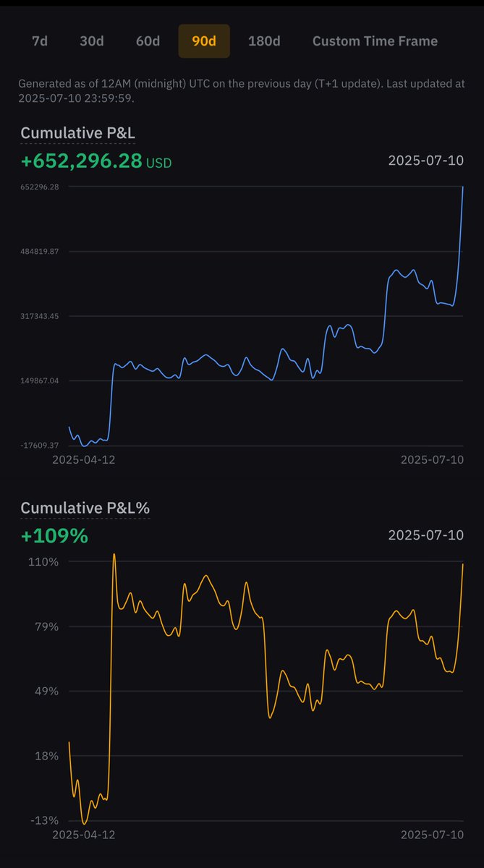Tap the Cumulative P&L heading

click(77, 133)
